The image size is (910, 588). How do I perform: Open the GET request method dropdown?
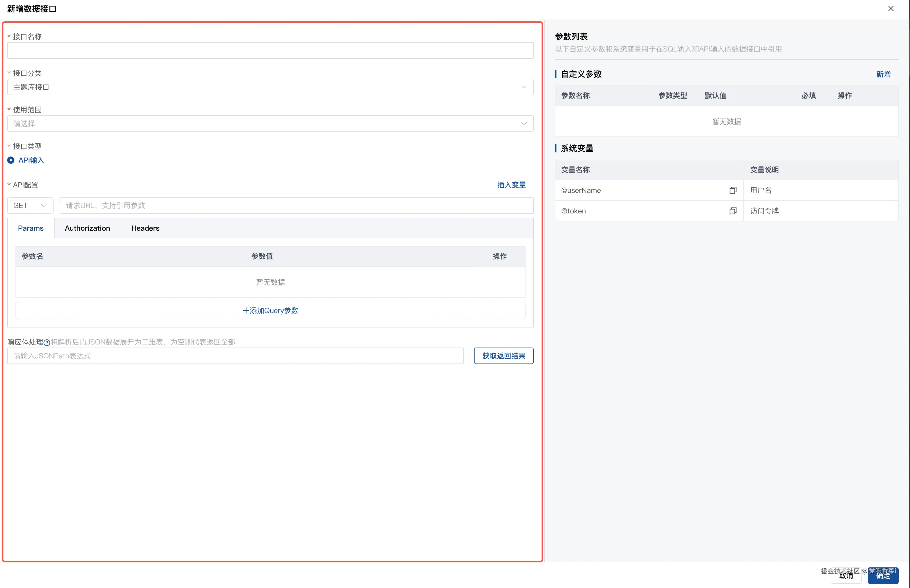tap(30, 205)
